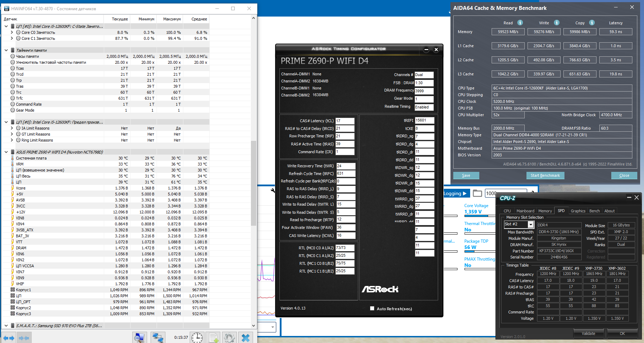This screenshot has width=644, height=343.
Task: Start HWiNFO logging via sheet-with-plus icon
Action: point(213,338)
